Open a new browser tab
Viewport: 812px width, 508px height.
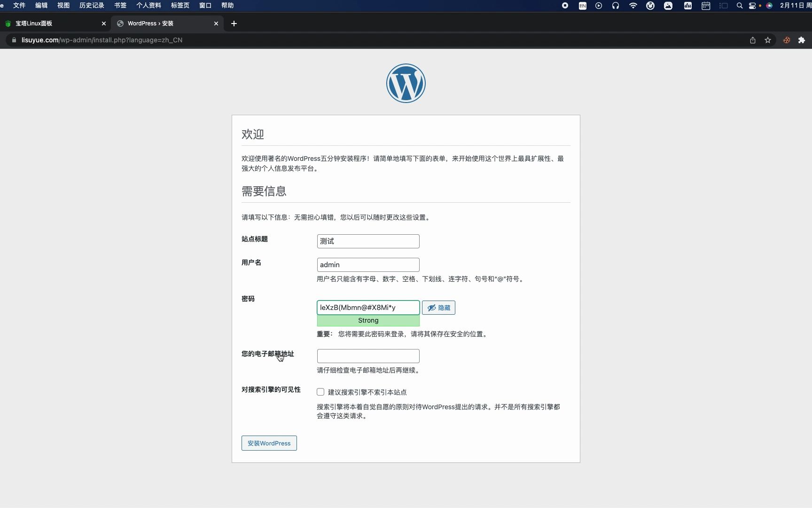coord(234,24)
